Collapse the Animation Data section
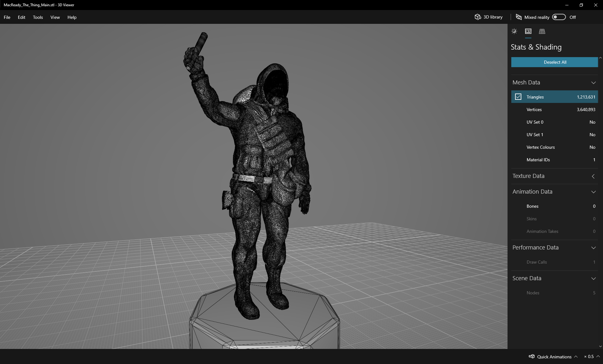 point(593,192)
